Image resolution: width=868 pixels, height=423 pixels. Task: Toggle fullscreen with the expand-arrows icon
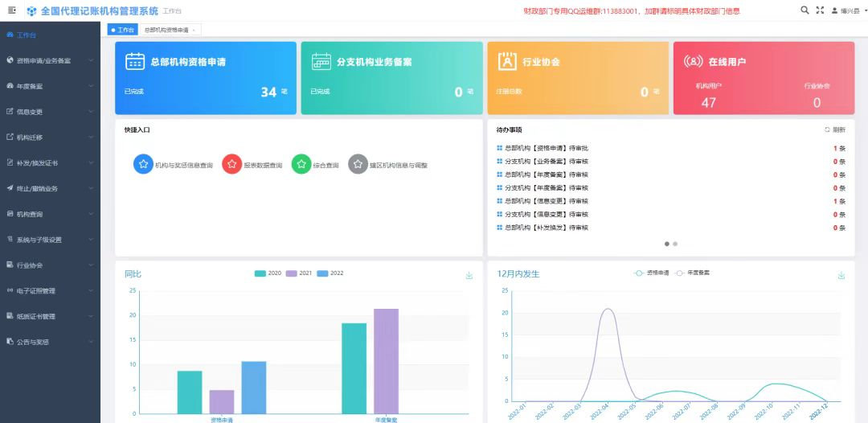click(821, 10)
